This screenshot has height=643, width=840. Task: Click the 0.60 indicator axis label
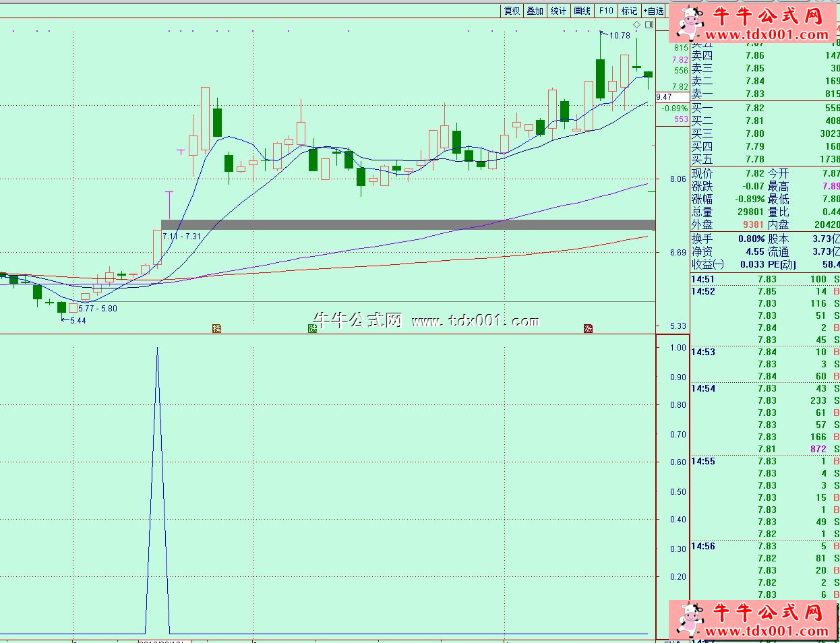pos(678,462)
